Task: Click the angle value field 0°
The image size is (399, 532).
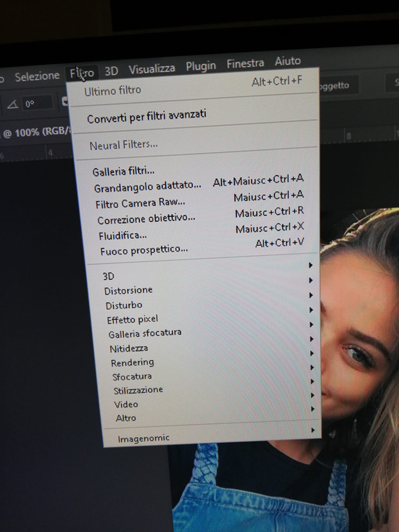Action: 38,103
